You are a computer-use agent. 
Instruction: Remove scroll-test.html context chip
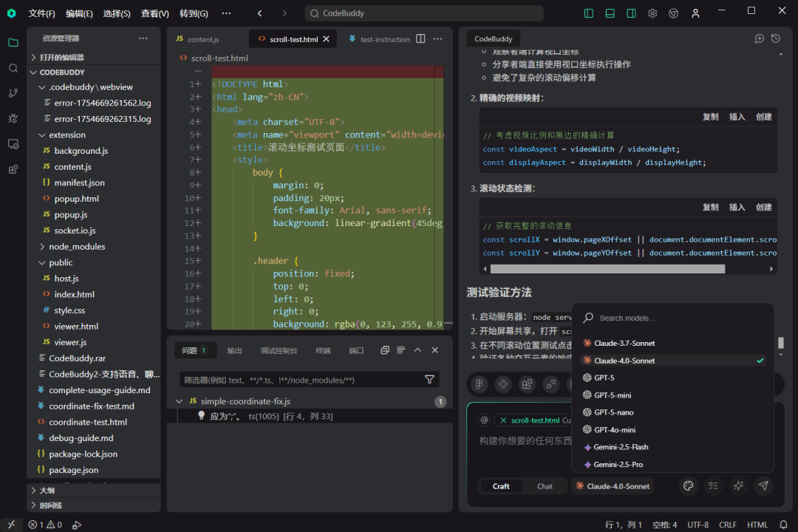[x=503, y=420]
